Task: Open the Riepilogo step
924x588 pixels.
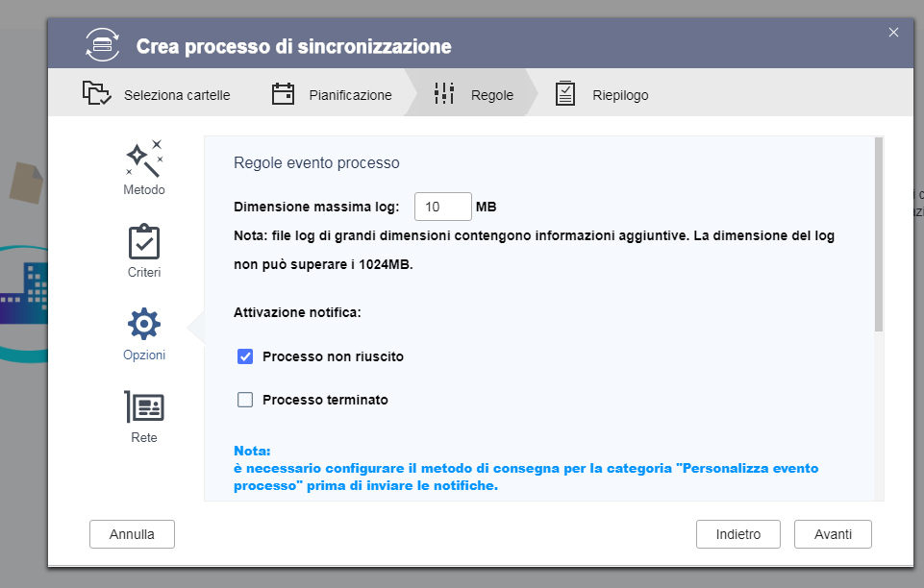Action: 620,95
